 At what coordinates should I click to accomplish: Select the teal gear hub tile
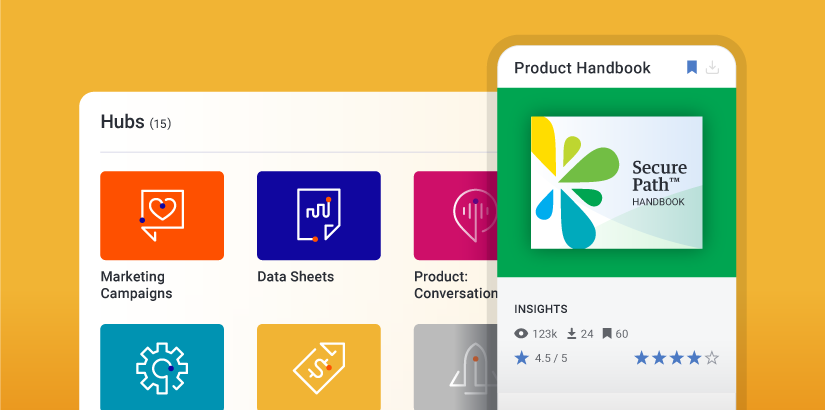coord(162,367)
